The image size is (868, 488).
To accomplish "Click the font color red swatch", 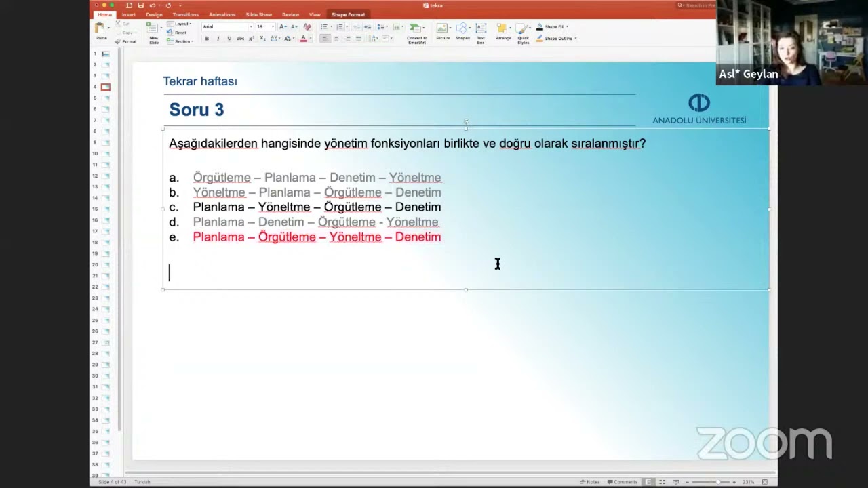I will tap(303, 39).
